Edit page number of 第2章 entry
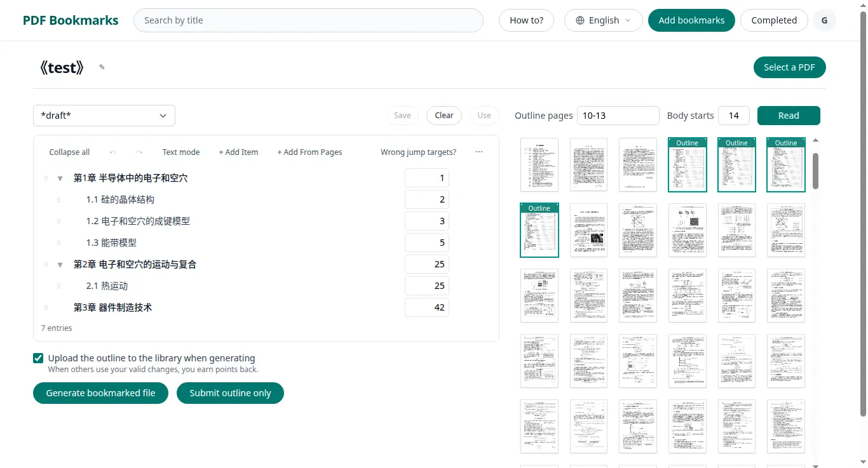Image resolution: width=868 pixels, height=468 pixels. tap(427, 265)
